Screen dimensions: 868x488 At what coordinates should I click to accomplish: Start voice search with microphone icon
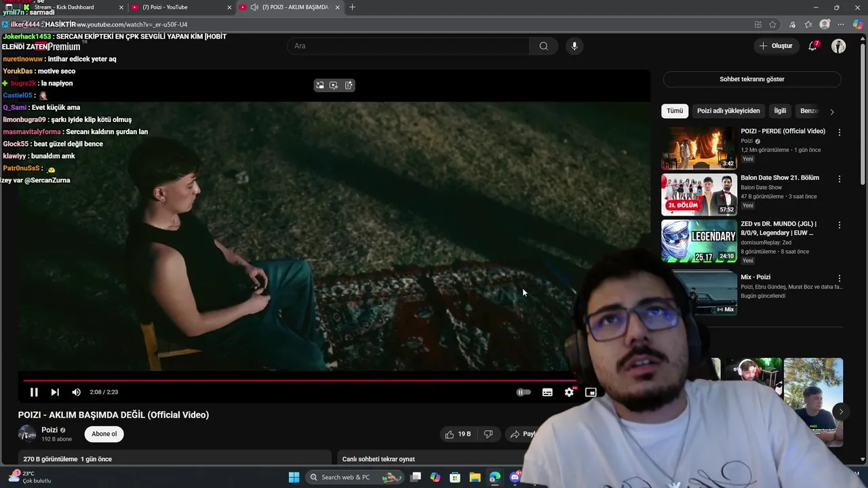point(574,46)
